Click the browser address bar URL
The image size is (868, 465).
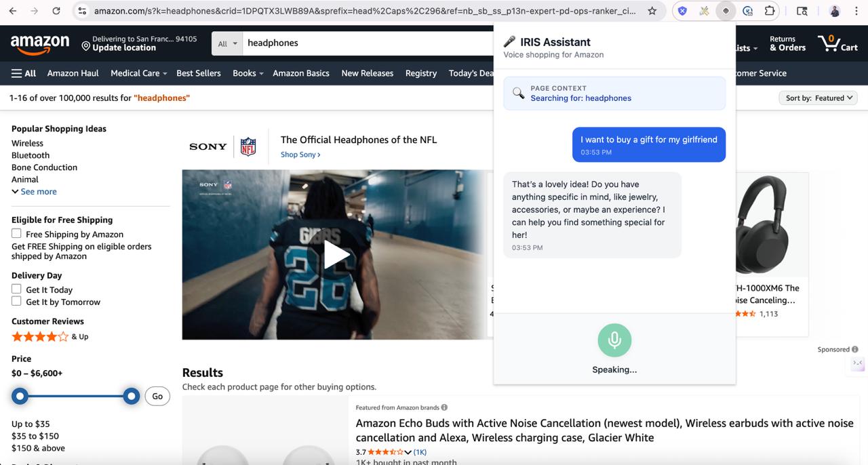click(x=365, y=11)
